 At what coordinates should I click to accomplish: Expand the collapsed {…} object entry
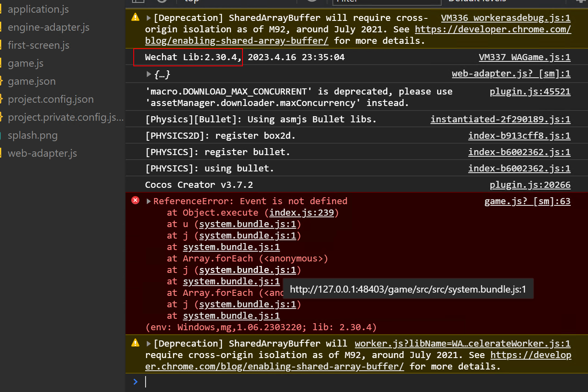149,74
